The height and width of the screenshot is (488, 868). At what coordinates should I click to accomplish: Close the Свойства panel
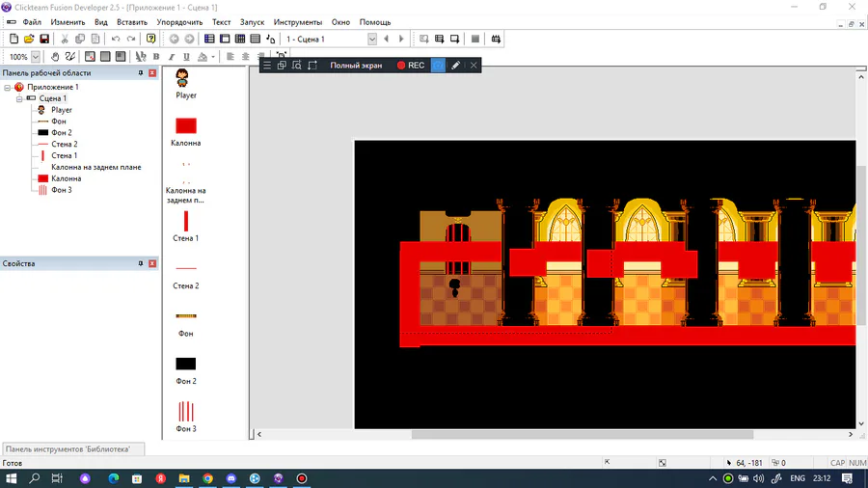(152, 264)
